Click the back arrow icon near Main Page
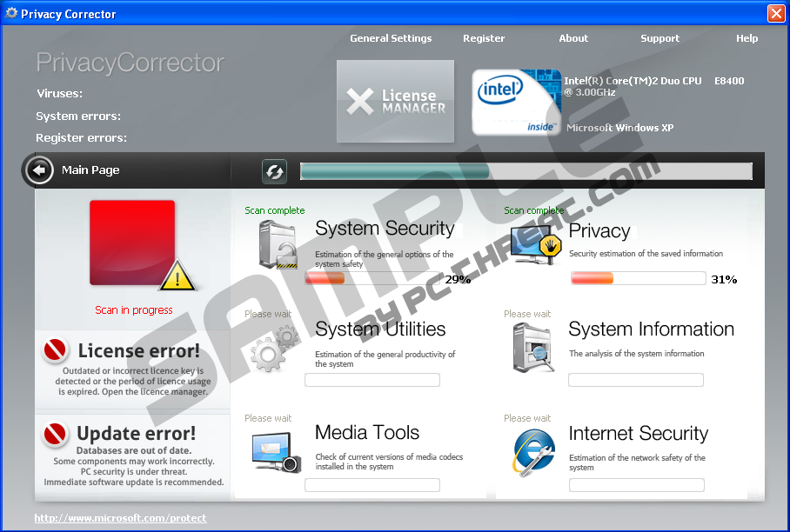The width and height of the screenshot is (790, 532). [39, 170]
